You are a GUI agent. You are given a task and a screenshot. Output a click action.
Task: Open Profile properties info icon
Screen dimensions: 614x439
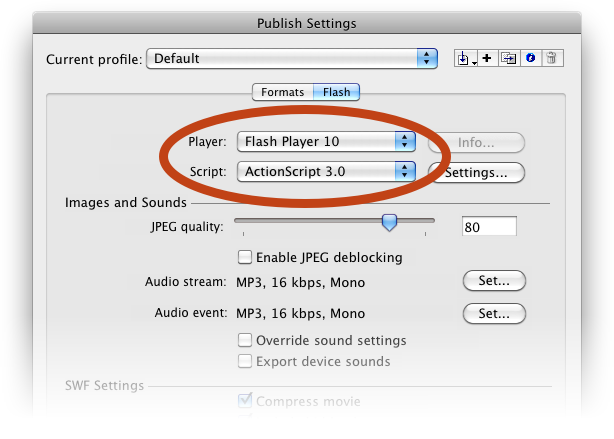[x=531, y=58]
